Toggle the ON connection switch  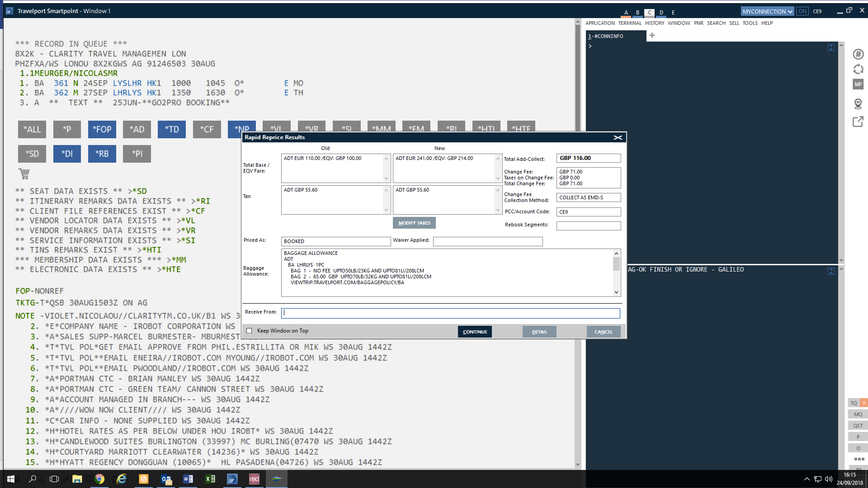pyautogui.click(x=802, y=11)
